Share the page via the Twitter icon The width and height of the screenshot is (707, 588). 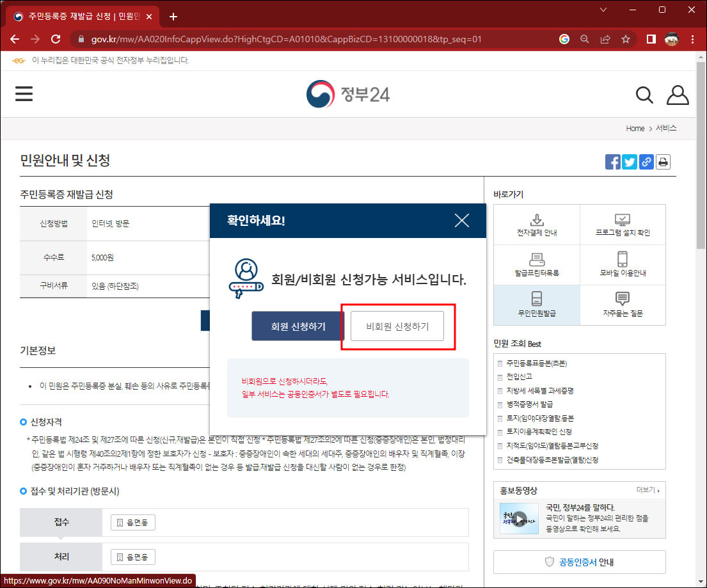tap(629, 162)
